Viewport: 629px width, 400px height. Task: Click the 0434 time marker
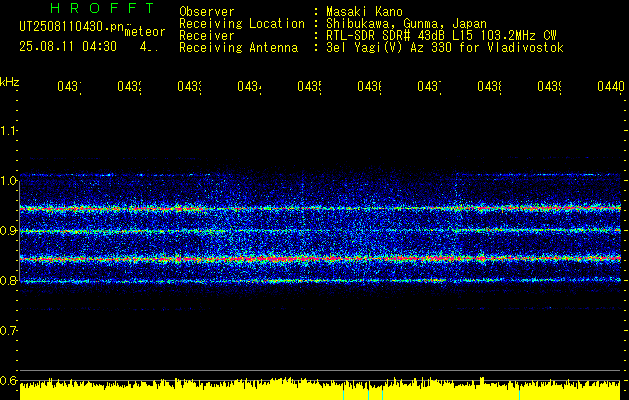(249, 86)
